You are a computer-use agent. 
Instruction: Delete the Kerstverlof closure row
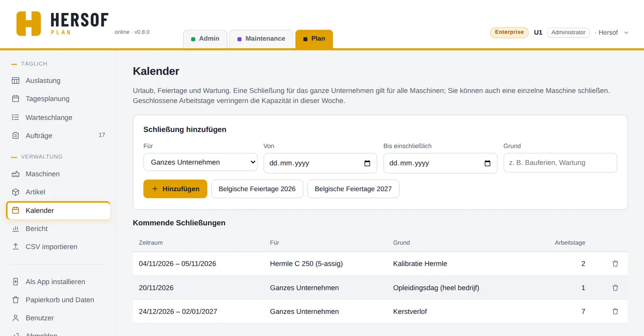point(615,312)
